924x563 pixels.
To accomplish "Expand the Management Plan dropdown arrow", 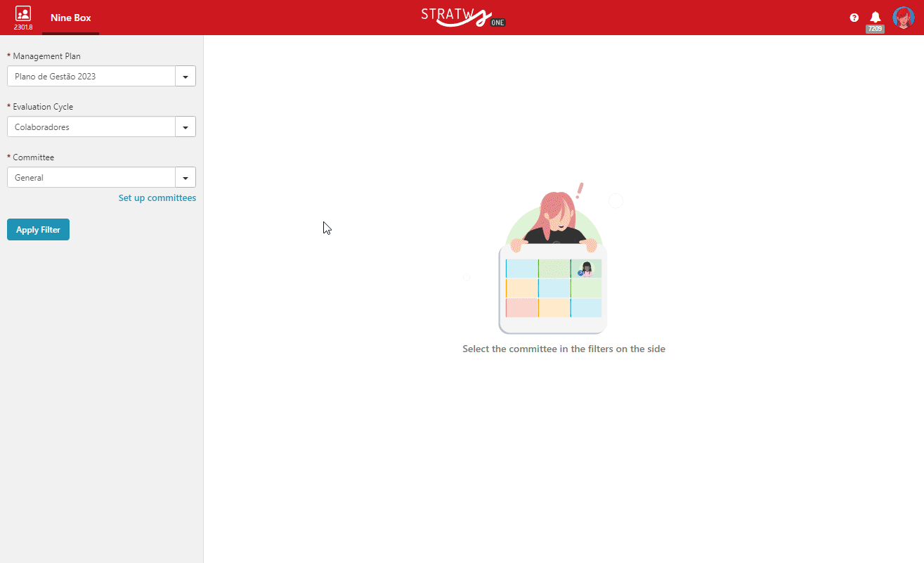I will 186,76.
